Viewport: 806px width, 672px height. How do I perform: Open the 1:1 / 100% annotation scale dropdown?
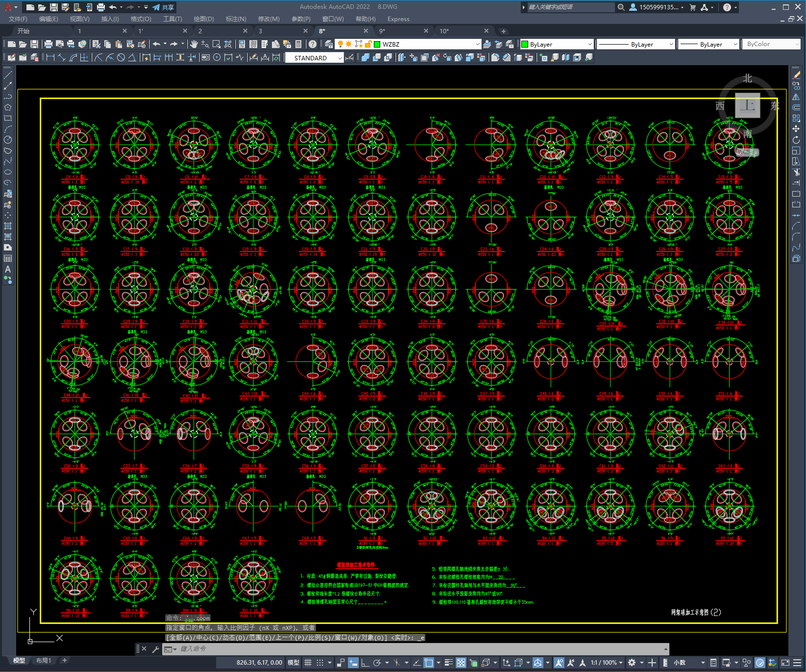(607, 663)
